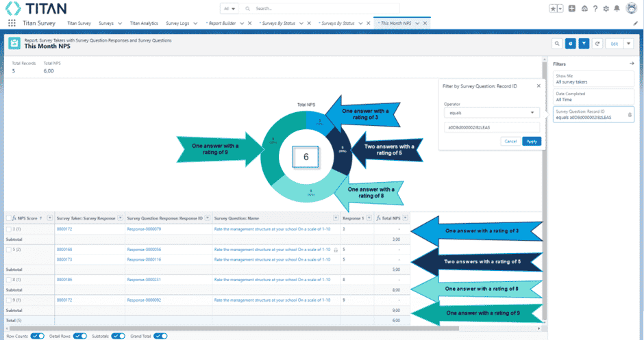
Task: Toggle the Row Counts switch
Action: (x=38, y=336)
